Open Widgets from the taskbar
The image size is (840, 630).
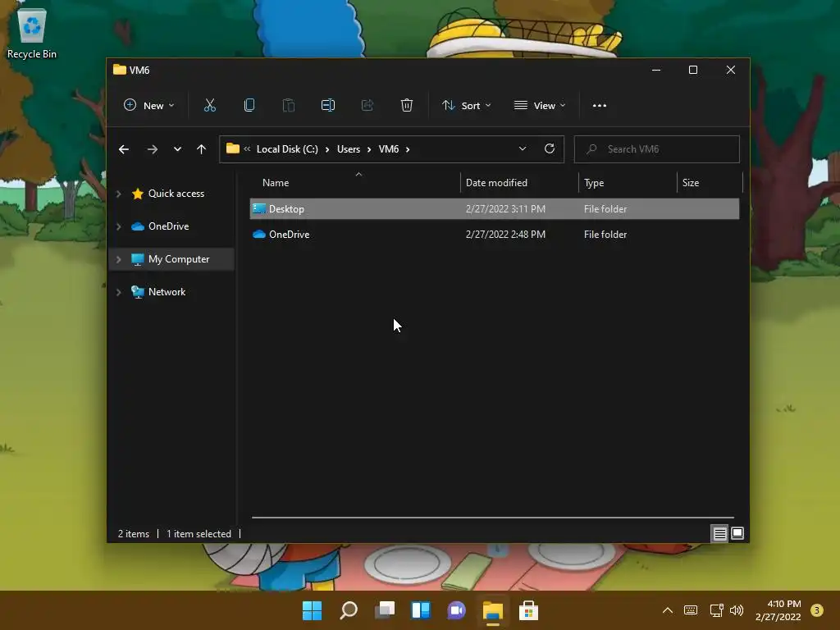pos(421,610)
